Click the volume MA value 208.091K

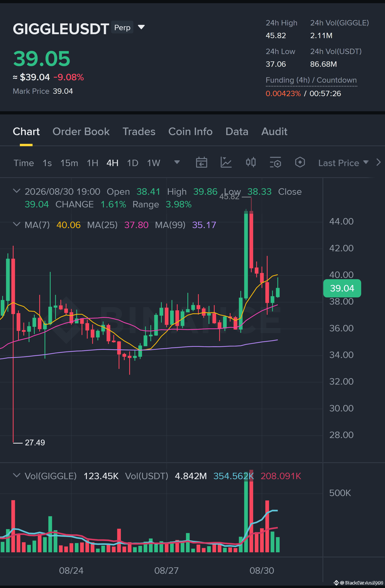pyautogui.click(x=281, y=476)
